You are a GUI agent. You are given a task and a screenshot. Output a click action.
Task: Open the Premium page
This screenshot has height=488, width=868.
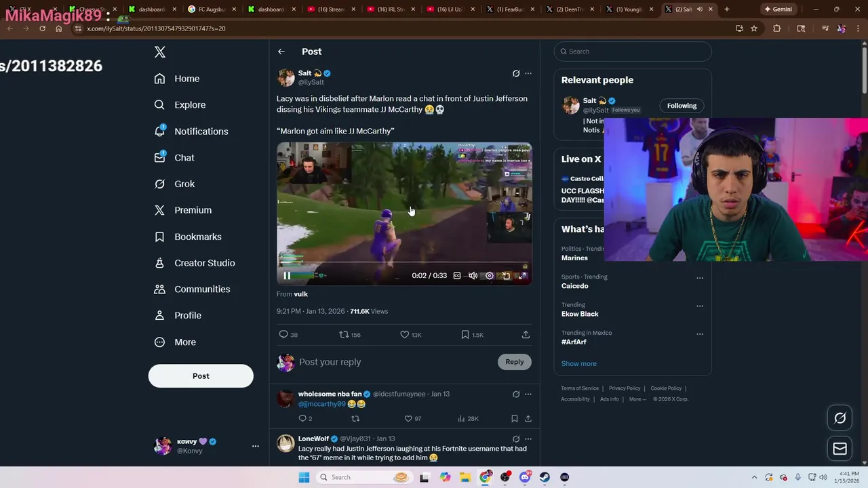tap(183, 210)
